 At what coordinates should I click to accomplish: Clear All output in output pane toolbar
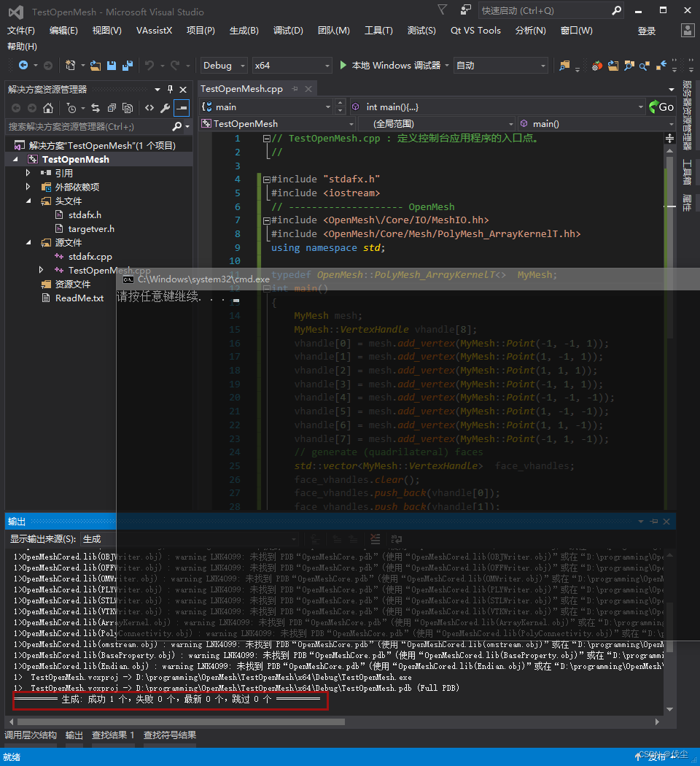point(376,538)
